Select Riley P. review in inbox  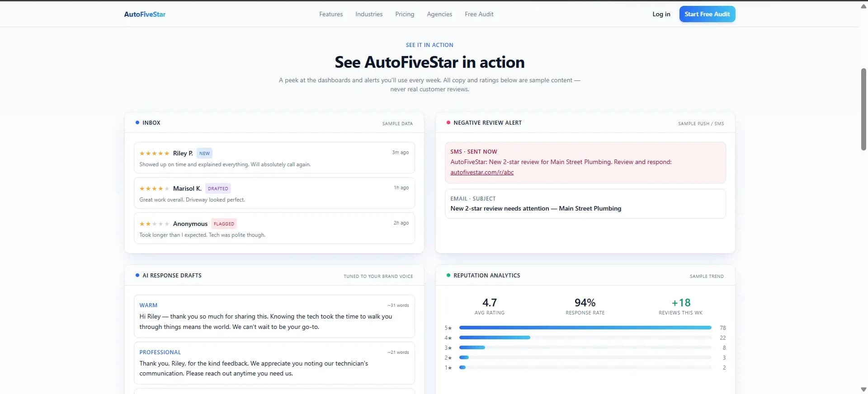(274, 158)
